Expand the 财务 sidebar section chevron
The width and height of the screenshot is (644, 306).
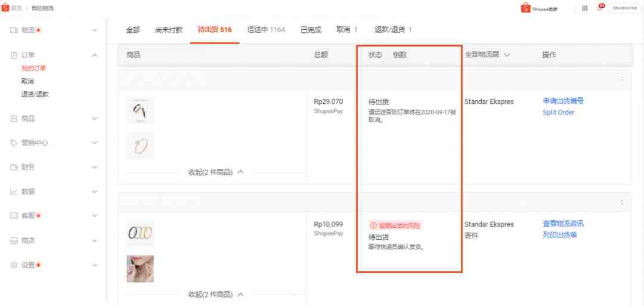94,167
